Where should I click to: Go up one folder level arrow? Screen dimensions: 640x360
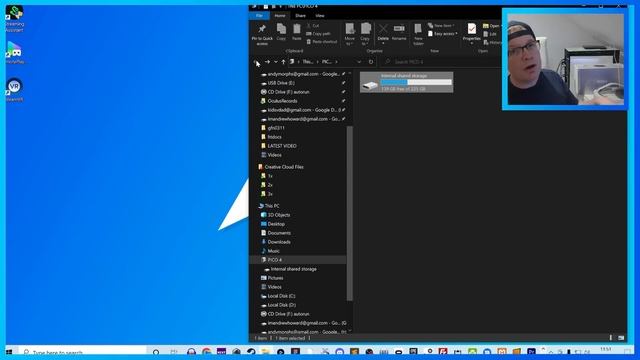283,62
